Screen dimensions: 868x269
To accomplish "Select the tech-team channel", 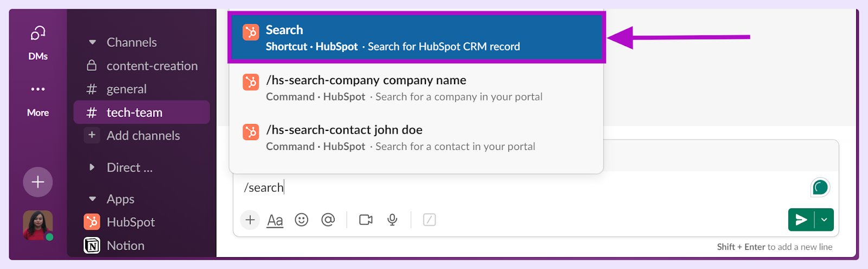I will (142, 112).
